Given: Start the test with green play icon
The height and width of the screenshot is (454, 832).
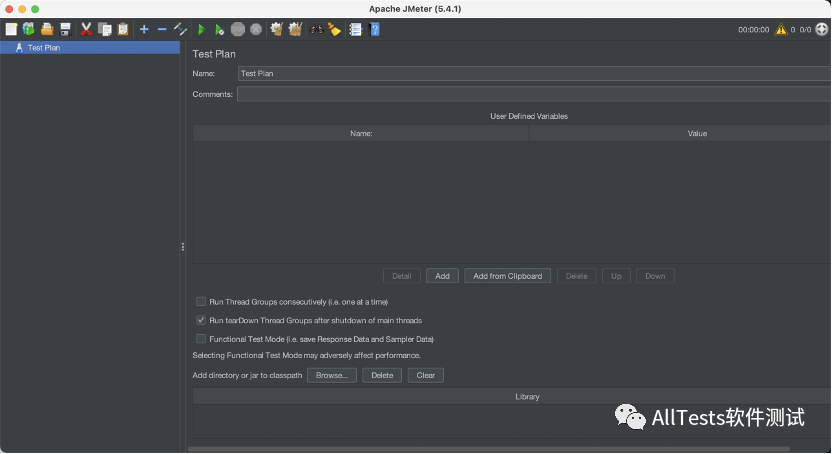Looking at the screenshot, I should [201, 29].
